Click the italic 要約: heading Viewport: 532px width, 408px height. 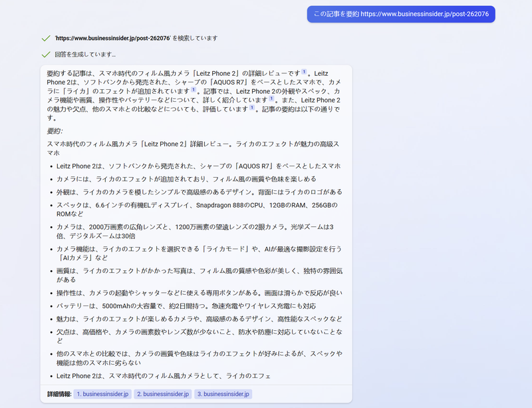(55, 131)
